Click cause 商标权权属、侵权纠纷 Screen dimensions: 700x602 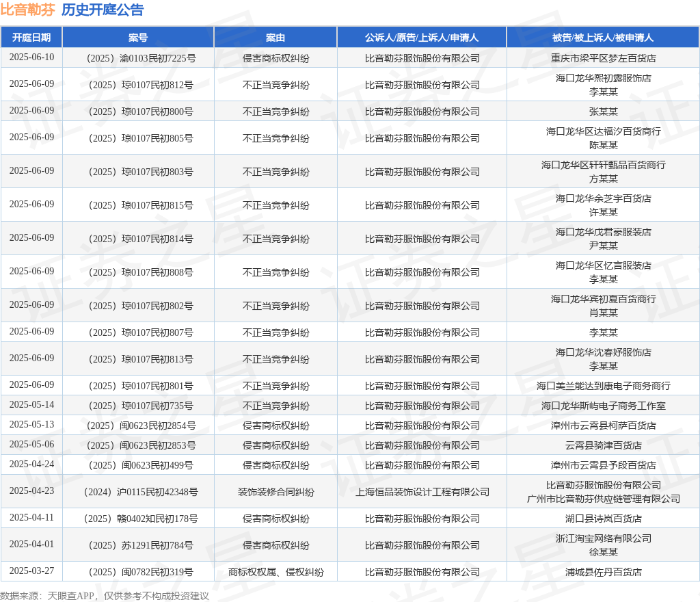[x=275, y=572]
